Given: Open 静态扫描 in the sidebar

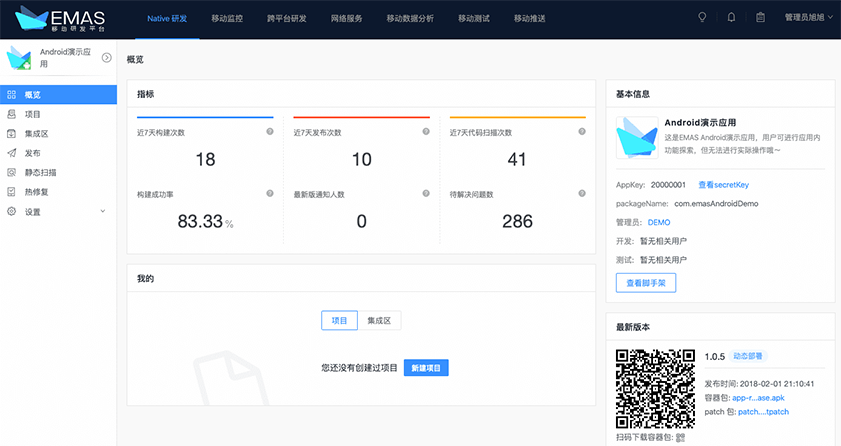Looking at the screenshot, I should [40, 172].
